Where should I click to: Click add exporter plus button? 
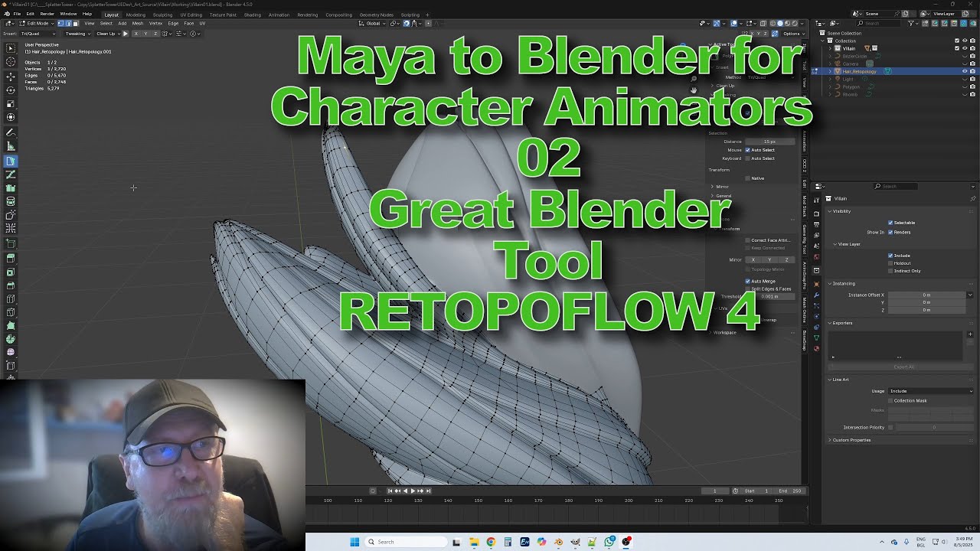(970, 334)
